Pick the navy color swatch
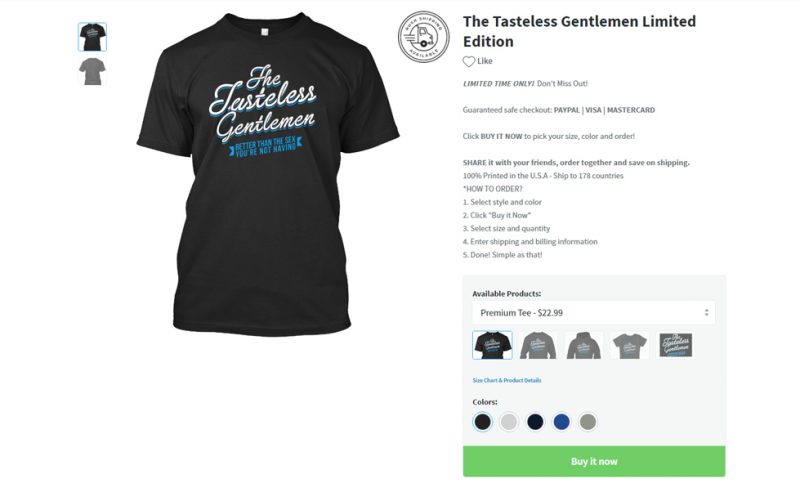The width and height of the screenshot is (800, 488). (x=535, y=422)
